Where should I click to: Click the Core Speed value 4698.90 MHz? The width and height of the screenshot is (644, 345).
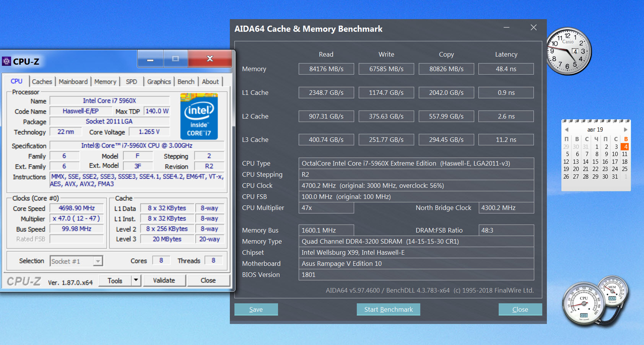point(76,208)
